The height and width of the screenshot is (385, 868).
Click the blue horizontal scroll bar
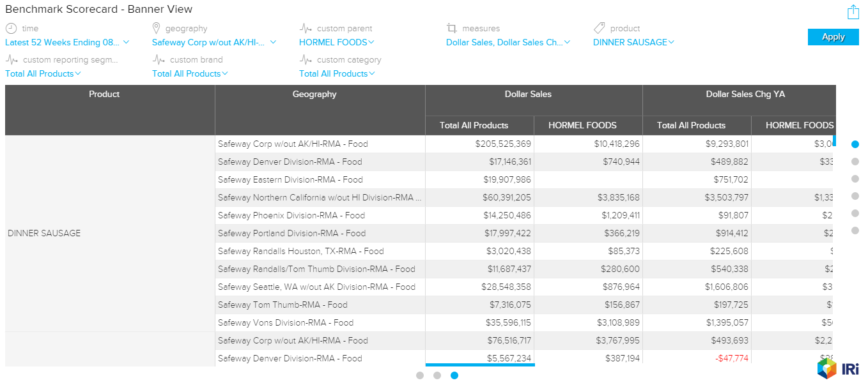[x=480, y=365]
